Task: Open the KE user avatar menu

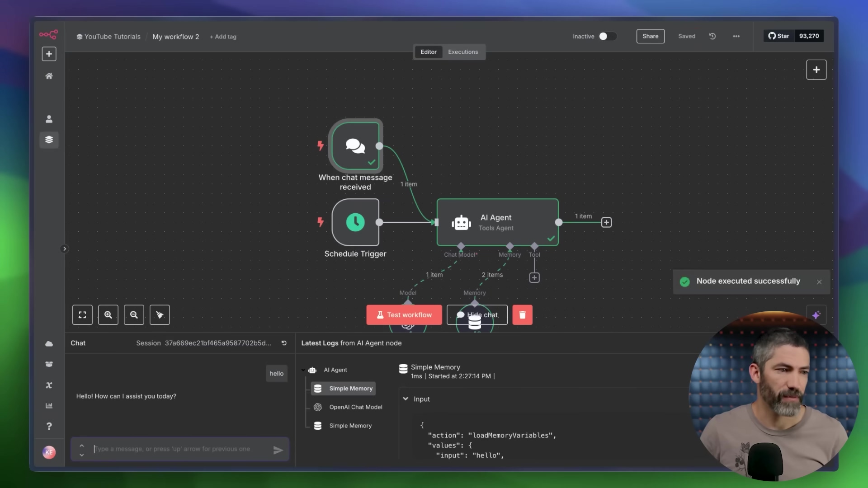Action: [x=49, y=452]
